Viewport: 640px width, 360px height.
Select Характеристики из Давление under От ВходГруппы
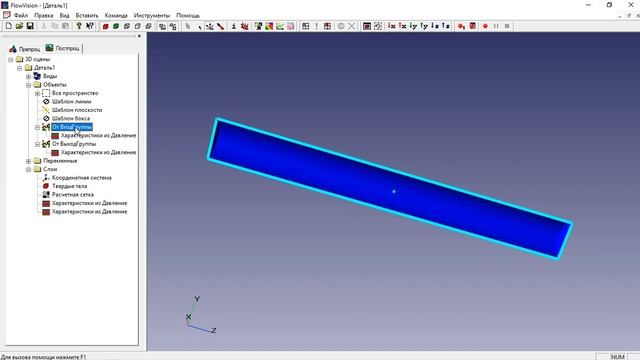click(98, 136)
